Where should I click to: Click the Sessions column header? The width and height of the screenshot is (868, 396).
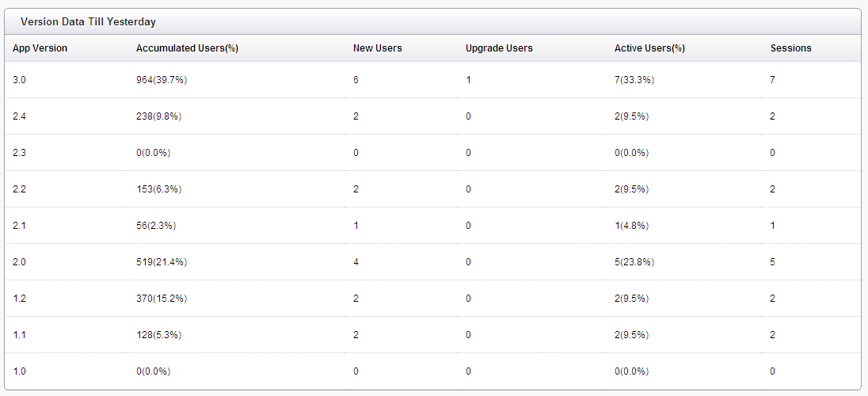coord(791,48)
